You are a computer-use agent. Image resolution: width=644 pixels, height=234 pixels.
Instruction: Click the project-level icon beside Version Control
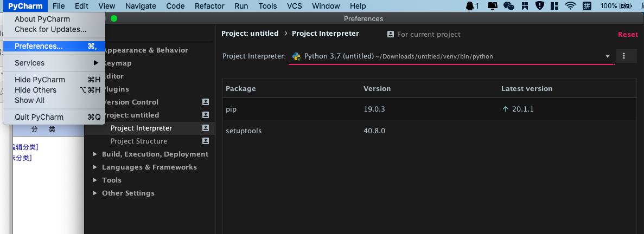[206, 102]
